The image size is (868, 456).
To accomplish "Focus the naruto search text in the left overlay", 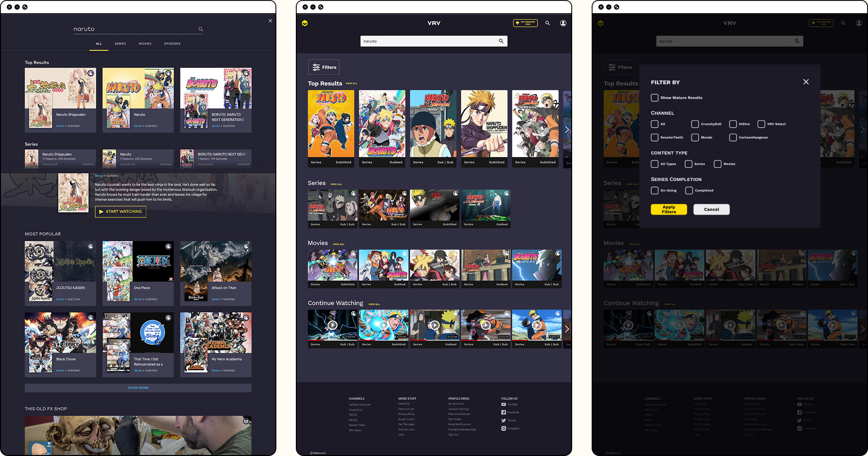I will pos(84,29).
